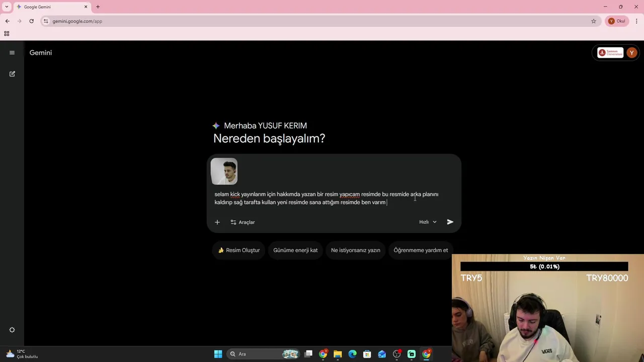Image resolution: width=644 pixels, height=362 pixels.
Task: Click browser forward arrow
Action: (x=19, y=21)
